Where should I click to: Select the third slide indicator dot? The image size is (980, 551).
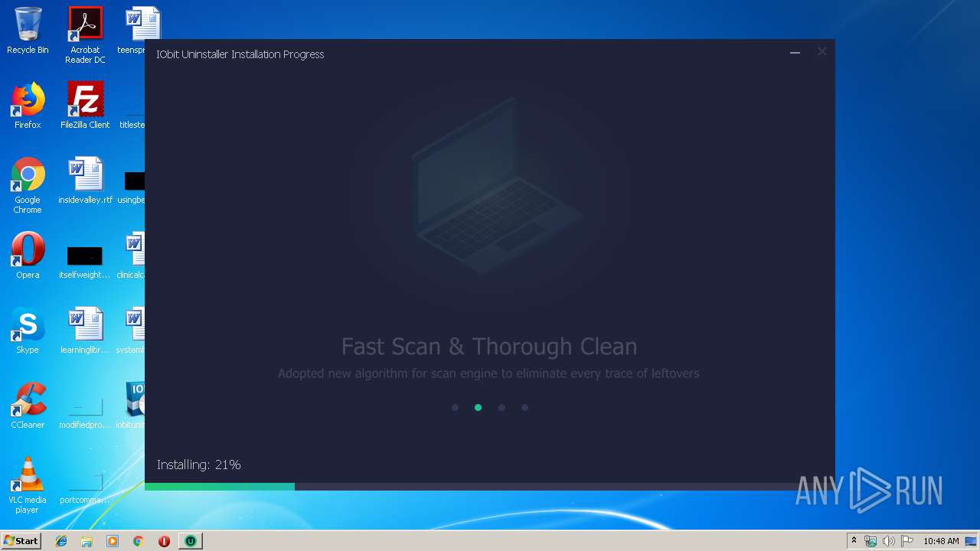501,408
